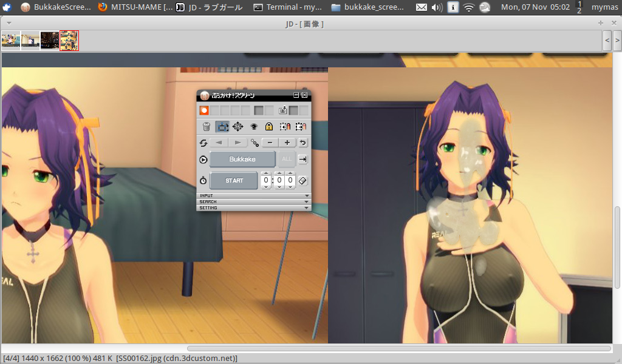Click the import image icon in top row
Image resolution: width=622 pixels, height=364 pixels.
283,110
